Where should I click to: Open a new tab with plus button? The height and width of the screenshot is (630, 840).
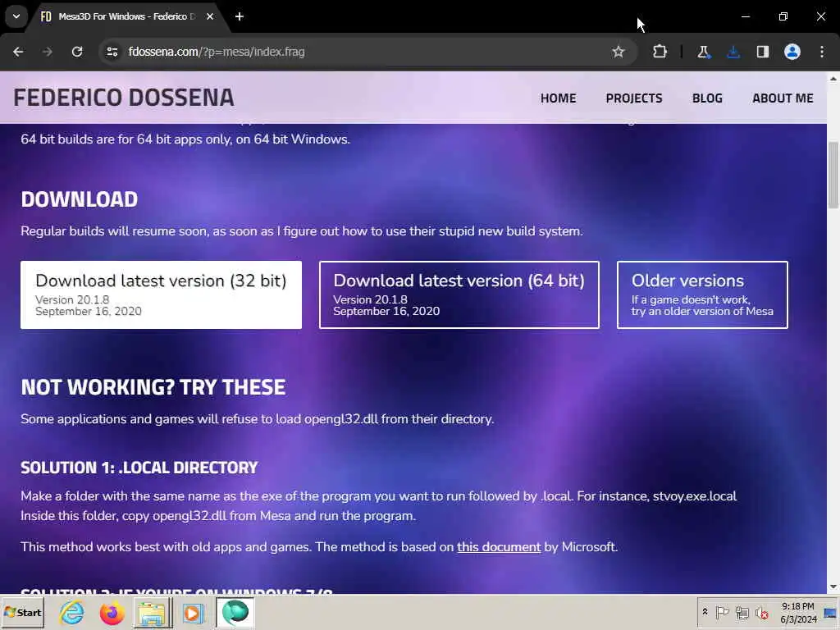[x=240, y=16]
